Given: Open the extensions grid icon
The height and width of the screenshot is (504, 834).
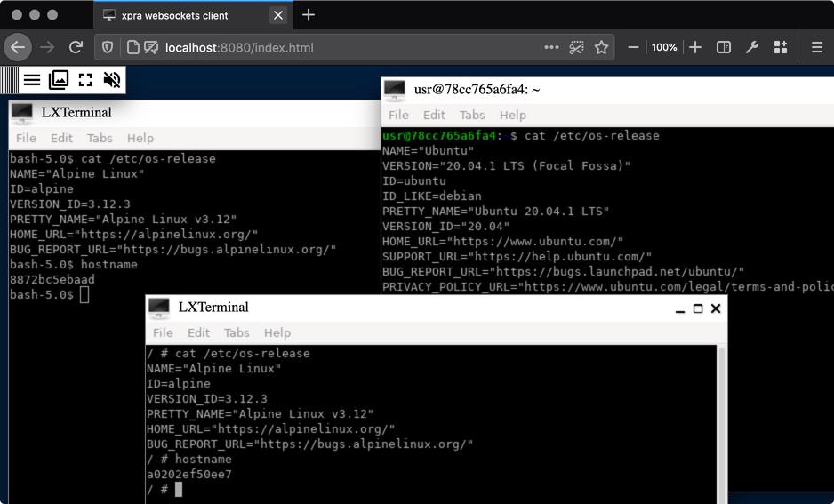Looking at the screenshot, I should coord(781,47).
